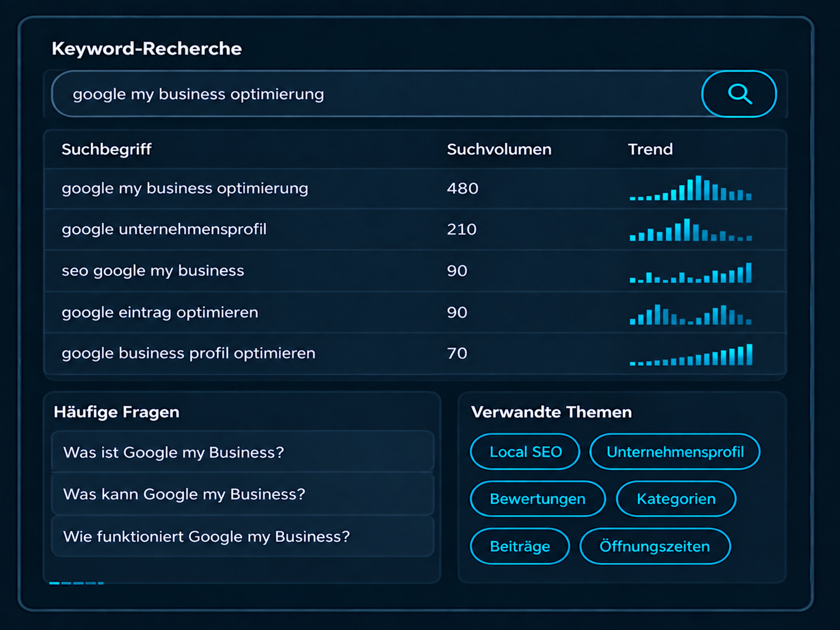Screen dimensions: 840x630
Task: Open trend sparkline for google business profil optimieren
Action: (690, 355)
